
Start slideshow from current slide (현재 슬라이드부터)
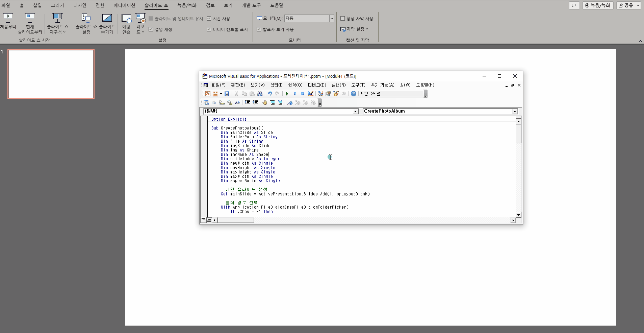click(30, 24)
